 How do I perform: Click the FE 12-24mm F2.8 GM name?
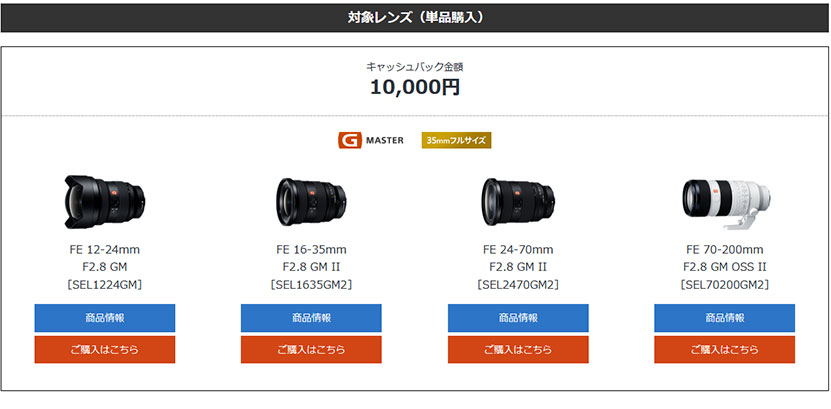coord(105,258)
